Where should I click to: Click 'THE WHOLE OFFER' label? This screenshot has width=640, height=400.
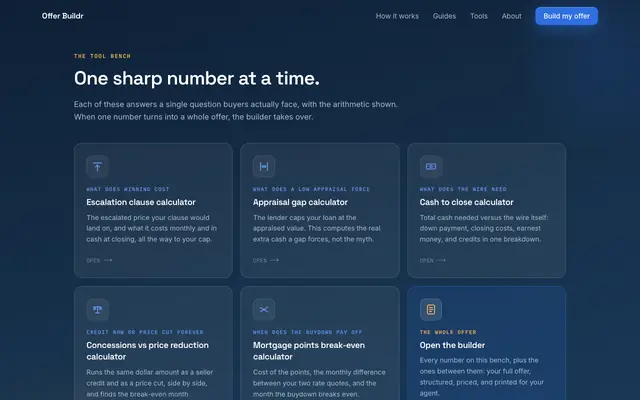(x=448, y=332)
